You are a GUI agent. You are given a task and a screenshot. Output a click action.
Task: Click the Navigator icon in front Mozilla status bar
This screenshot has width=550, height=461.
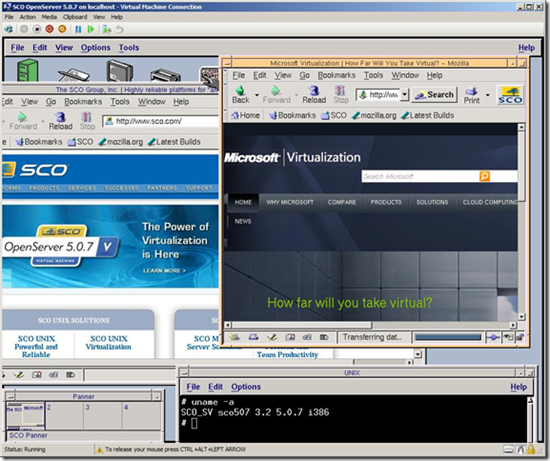234,337
